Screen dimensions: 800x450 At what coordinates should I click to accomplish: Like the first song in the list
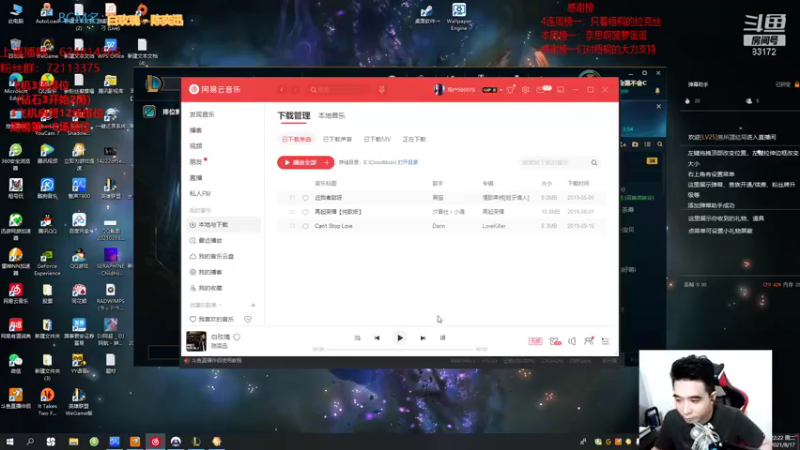click(x=306, y=197)
